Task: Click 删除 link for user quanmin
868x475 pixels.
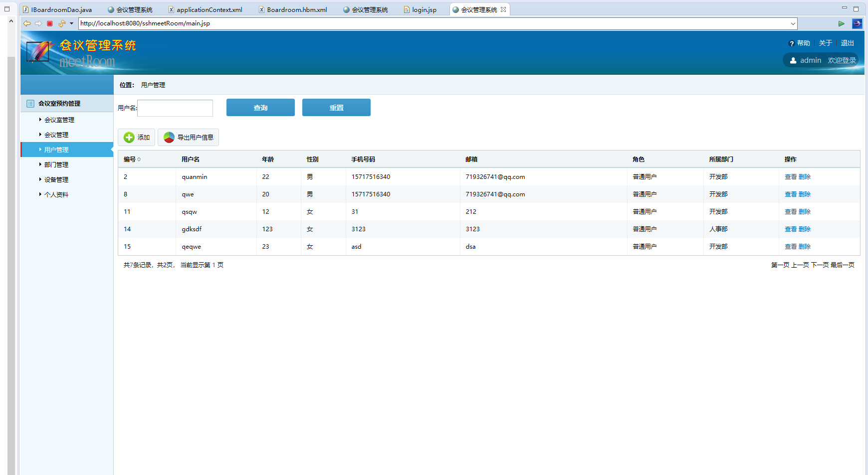Action: coord(804,177)
